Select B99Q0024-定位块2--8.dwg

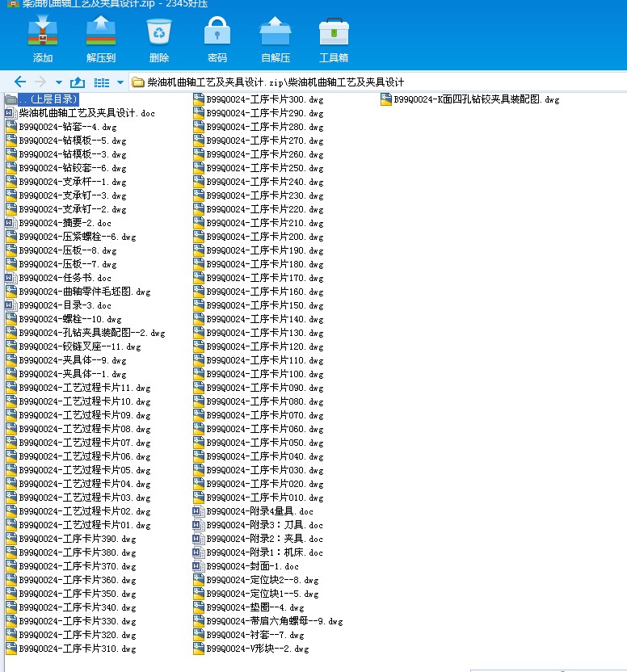click(255, 579)
